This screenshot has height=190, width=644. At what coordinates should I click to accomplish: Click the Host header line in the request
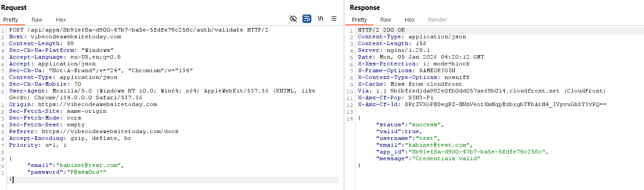65,37
